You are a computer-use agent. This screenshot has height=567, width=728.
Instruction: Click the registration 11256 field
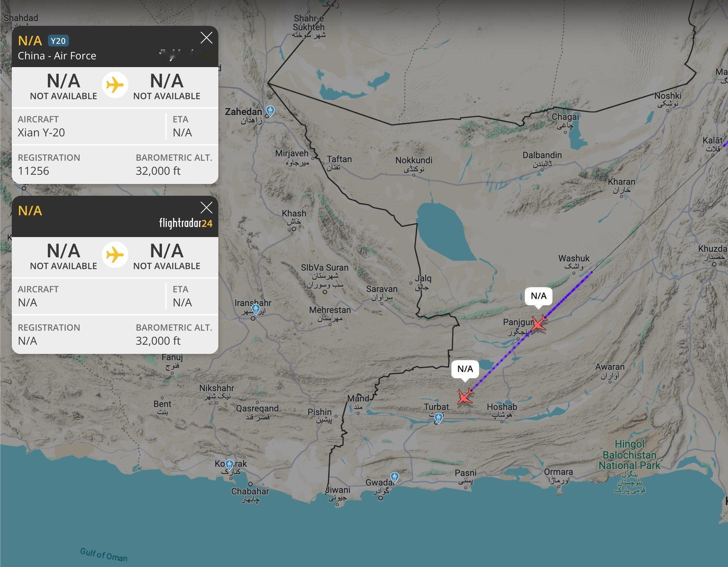pyautogui.click(x=34, y=171)
